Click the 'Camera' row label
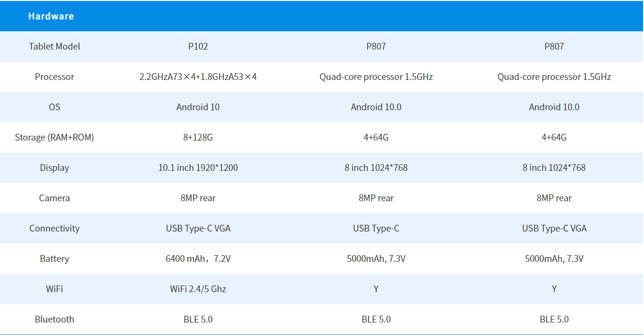Image resolution: width=644 pixels, height=335 pixels. (54, 198)
